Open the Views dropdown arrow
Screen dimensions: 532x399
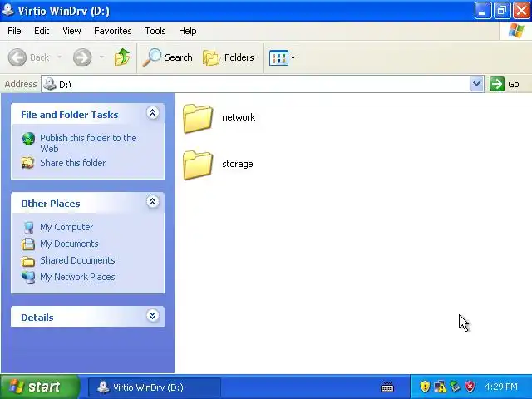(293, 57)
